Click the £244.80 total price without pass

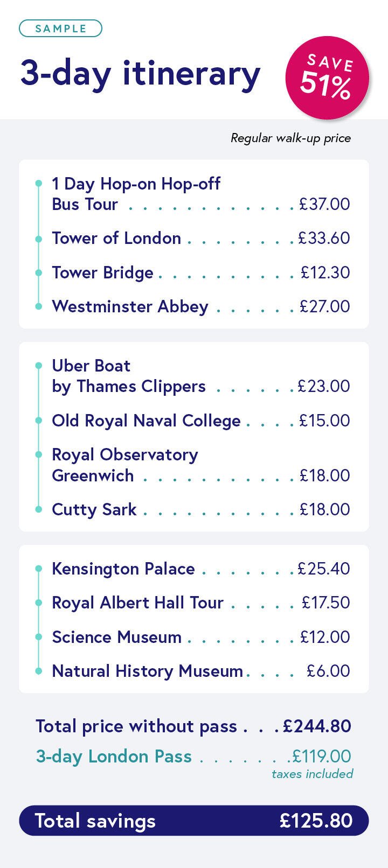[x=317, y=726]
